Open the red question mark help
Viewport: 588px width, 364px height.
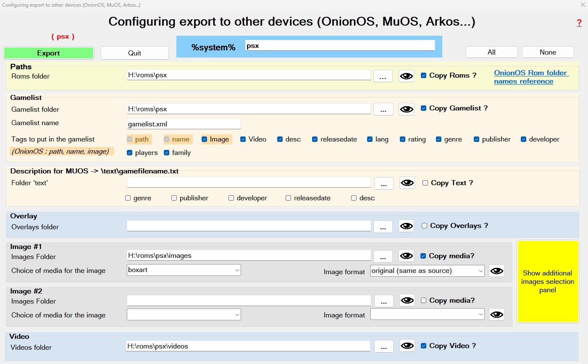click(579, 23)
